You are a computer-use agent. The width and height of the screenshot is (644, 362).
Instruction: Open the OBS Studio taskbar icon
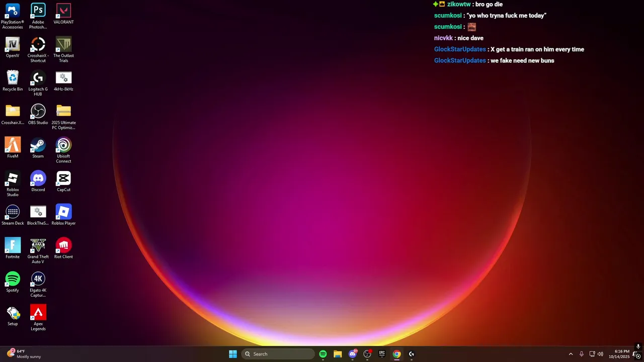click(367, 354)
